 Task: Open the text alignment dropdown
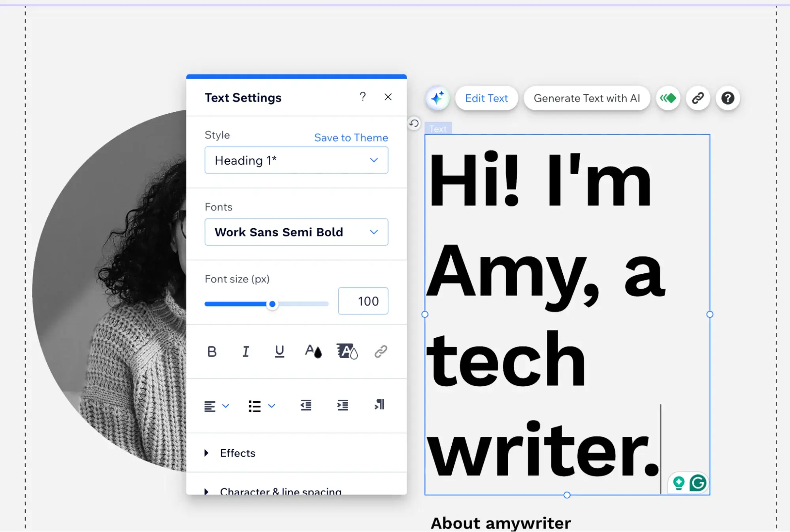click(x=216, y=406)
